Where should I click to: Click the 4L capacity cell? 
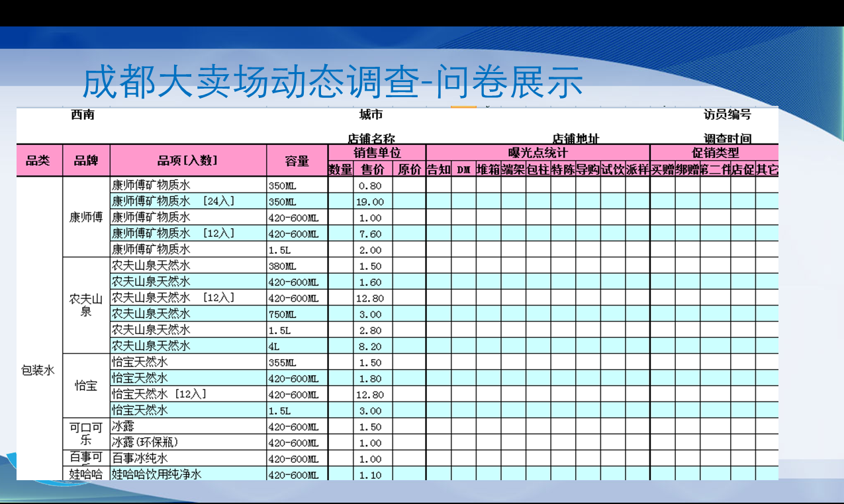point(297,345)
